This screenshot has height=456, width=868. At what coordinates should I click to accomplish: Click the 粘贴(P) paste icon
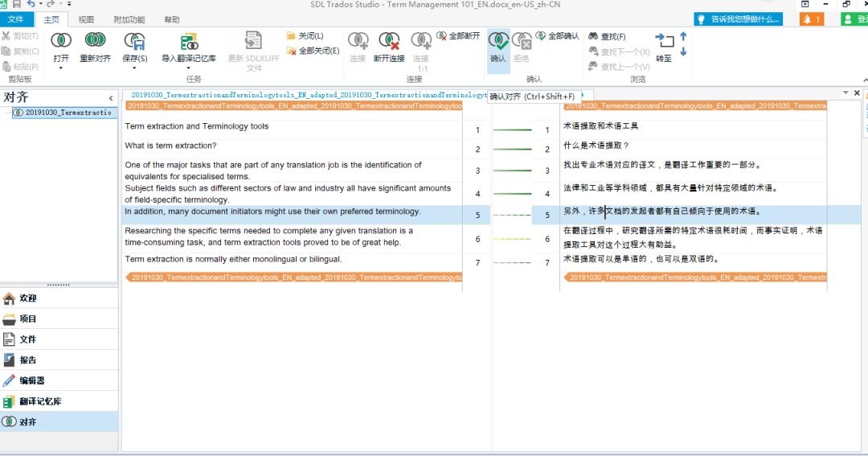coord(6,67)
